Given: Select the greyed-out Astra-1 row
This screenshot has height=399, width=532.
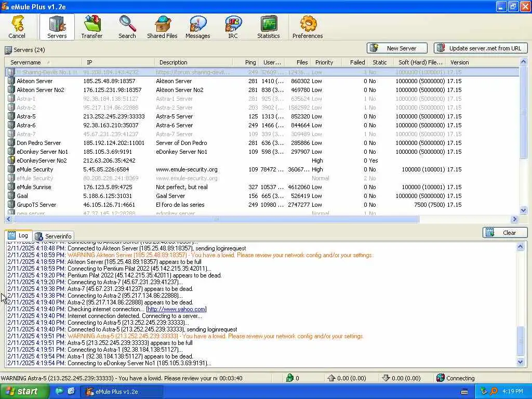Looking at the screenshot, I should click(x=262, y=99).
